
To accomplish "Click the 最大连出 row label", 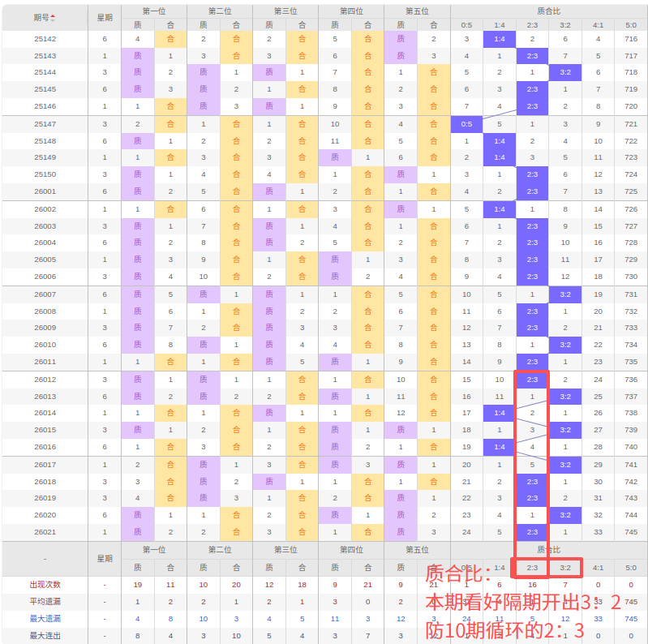I will click(45, 635).
